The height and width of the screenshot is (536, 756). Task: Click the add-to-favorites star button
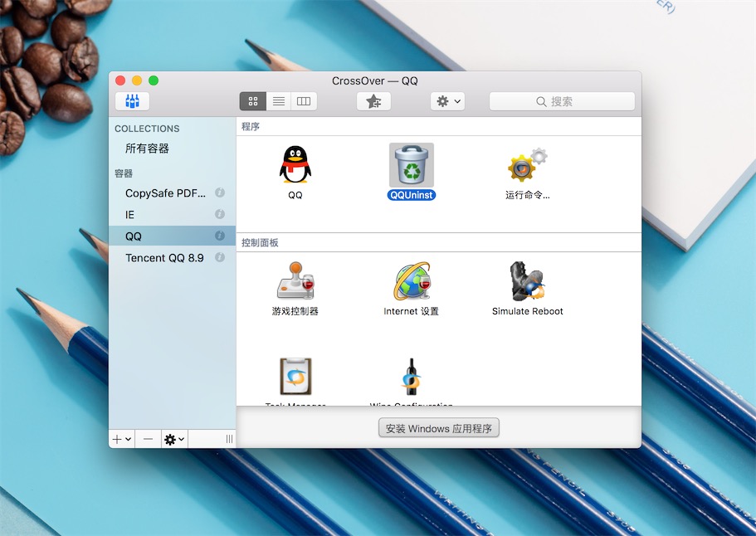(373, 101)
